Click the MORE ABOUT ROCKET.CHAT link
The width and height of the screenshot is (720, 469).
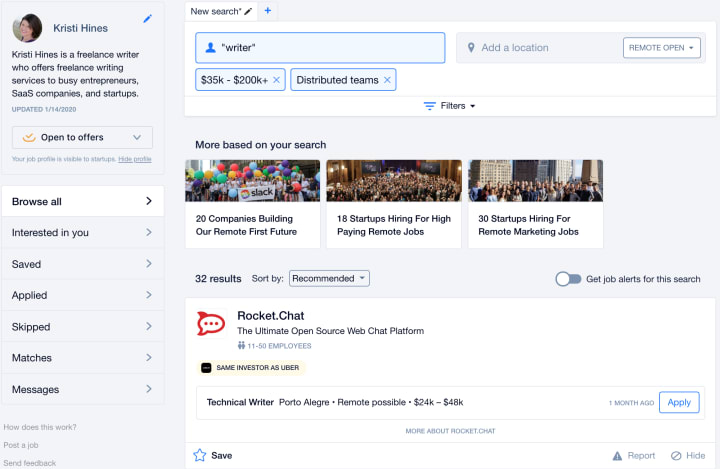(x=450, y=431)
